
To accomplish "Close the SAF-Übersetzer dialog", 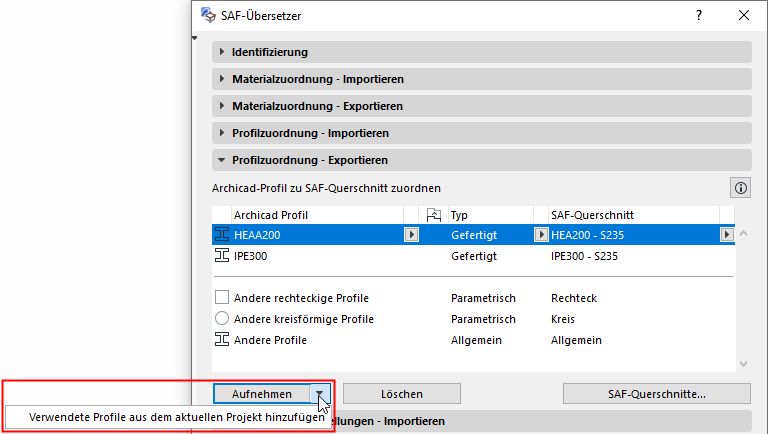I will (x=744, y=15).
